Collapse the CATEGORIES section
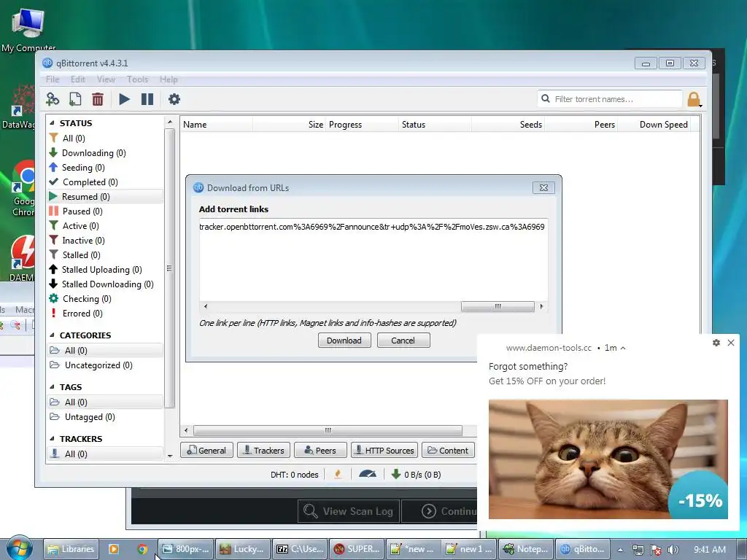Image resolution: width=747 pixels, height=560 pixels. tap(52, 335)
